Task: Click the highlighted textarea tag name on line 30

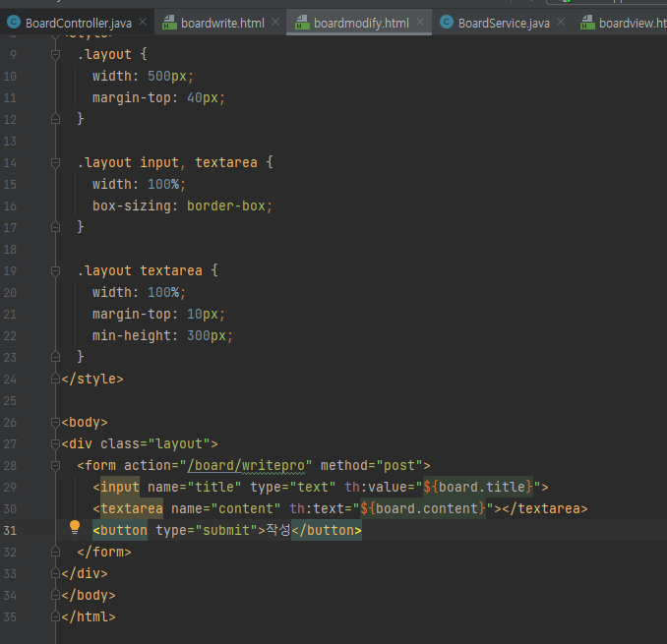Action: pos(132,508)
